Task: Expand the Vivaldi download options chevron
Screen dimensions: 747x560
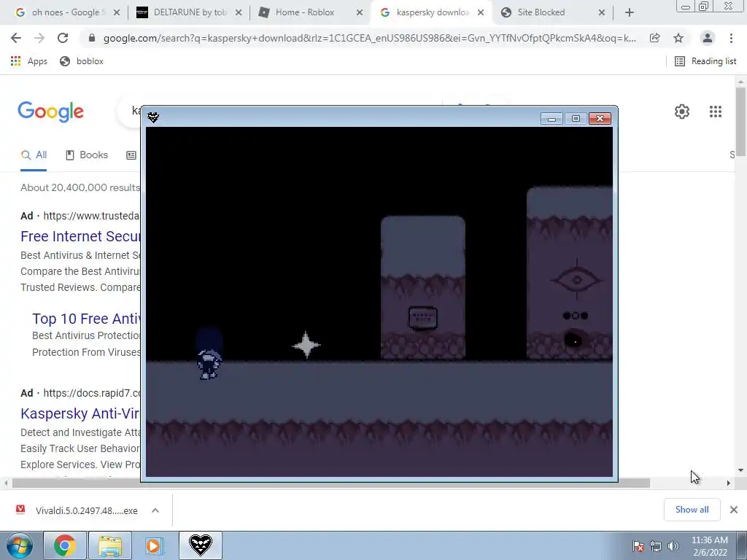Action: [155, 510]
